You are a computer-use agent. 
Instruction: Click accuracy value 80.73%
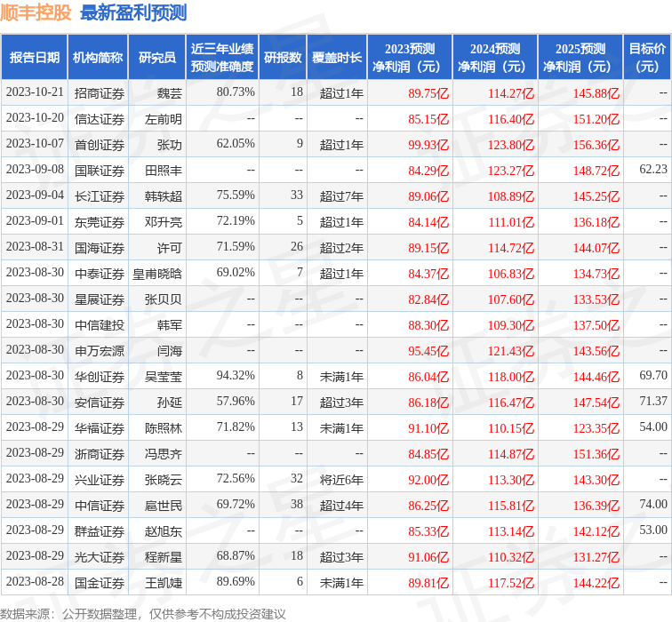click(236, 92)
